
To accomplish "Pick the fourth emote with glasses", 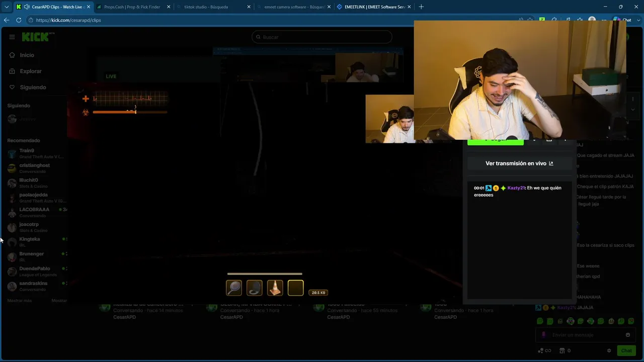I will coord(571,321).
